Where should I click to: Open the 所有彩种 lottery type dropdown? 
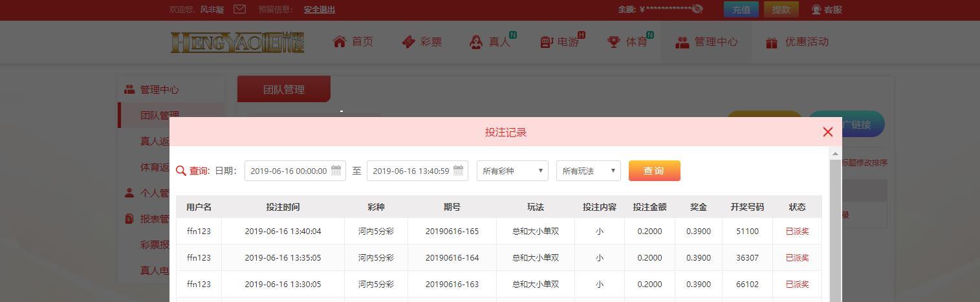pyautogui.click(x=512, y=171)
